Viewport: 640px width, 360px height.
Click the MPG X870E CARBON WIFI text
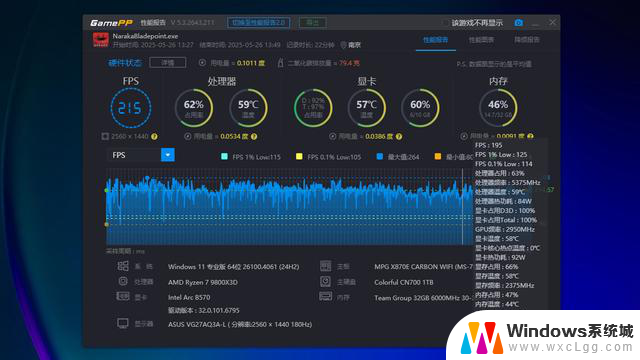click(423, 267)
